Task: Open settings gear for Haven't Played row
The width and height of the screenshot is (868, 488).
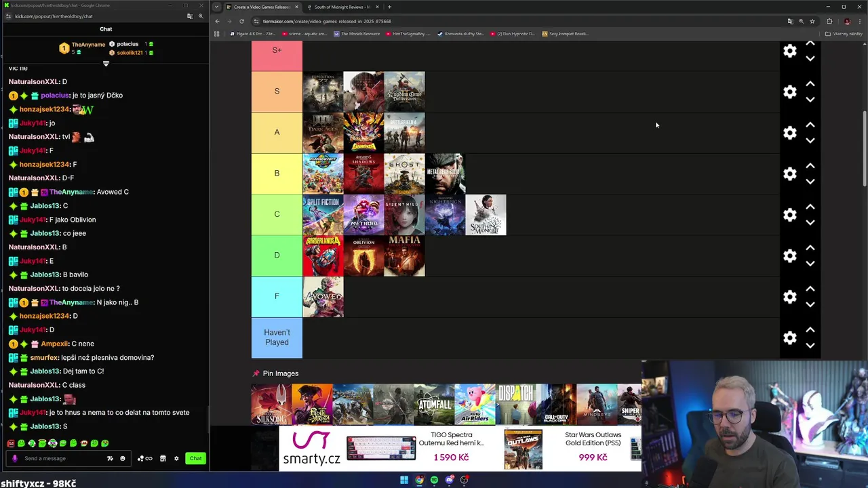Action: [790, 338]
